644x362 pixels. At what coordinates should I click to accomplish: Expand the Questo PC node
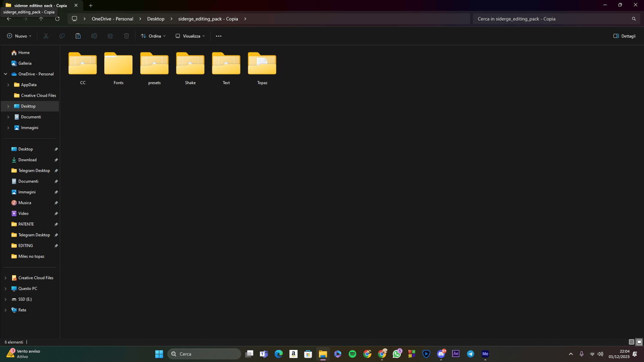(6, 289)
